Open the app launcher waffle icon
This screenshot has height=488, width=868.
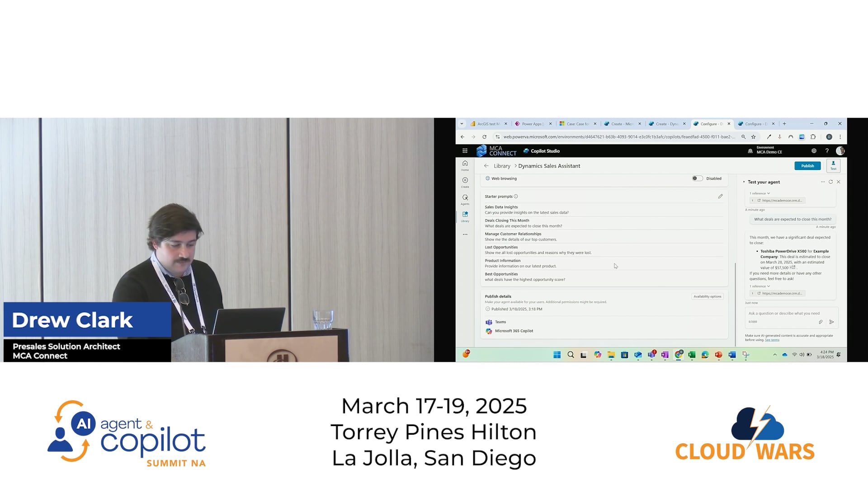465,151
